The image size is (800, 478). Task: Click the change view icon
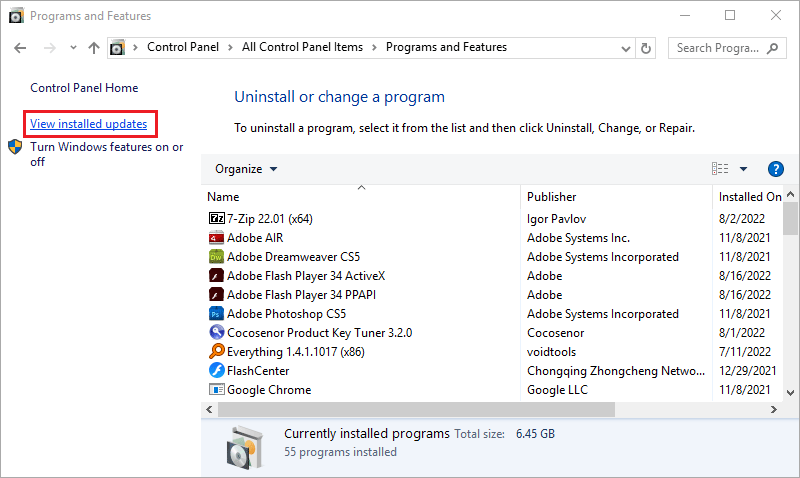tap(720, 169)
